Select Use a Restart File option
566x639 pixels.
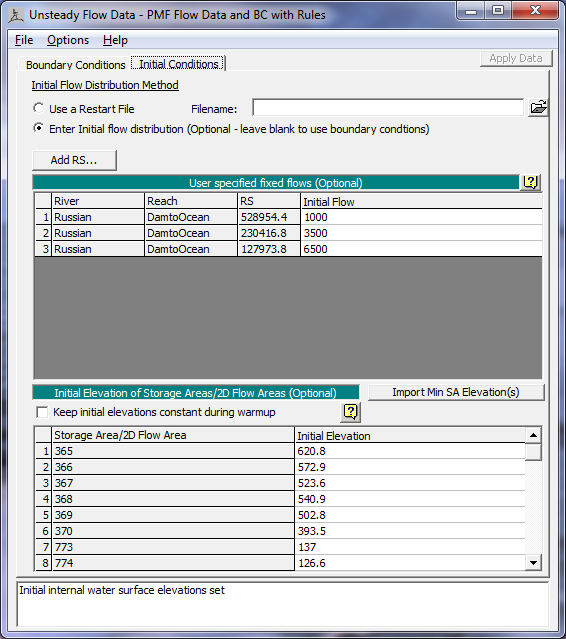[x=39, y=108]
